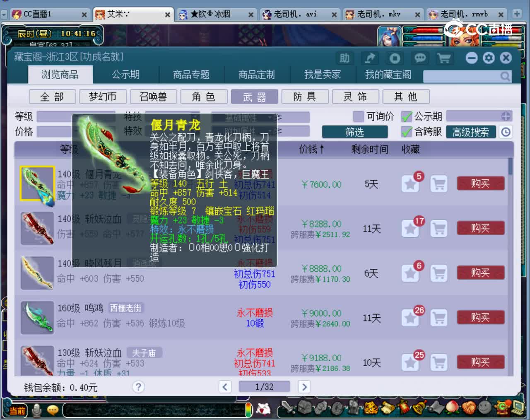Click the search magnifier icon

click(505, 76)
